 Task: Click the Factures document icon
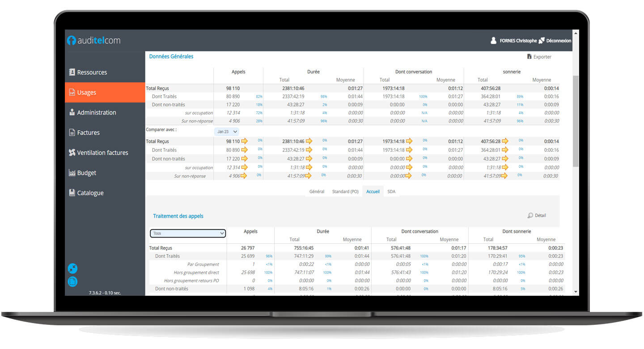tap(72, 133)
